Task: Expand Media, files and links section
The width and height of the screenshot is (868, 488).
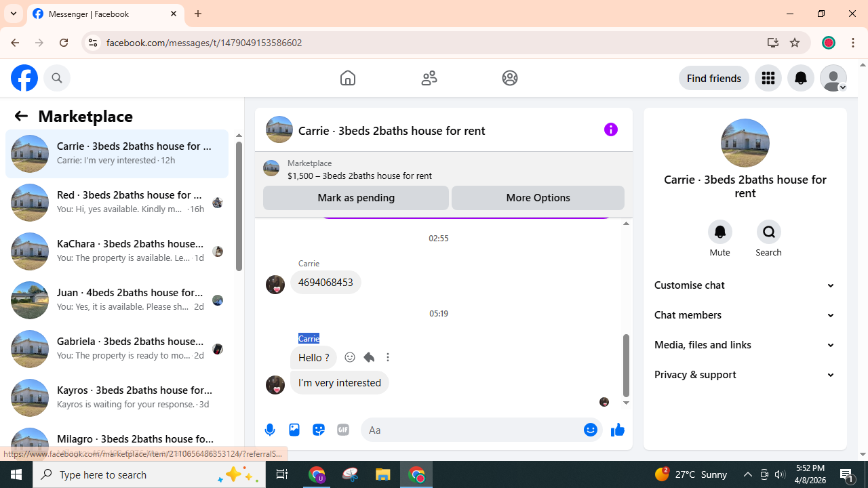Action: click(745, 345)
